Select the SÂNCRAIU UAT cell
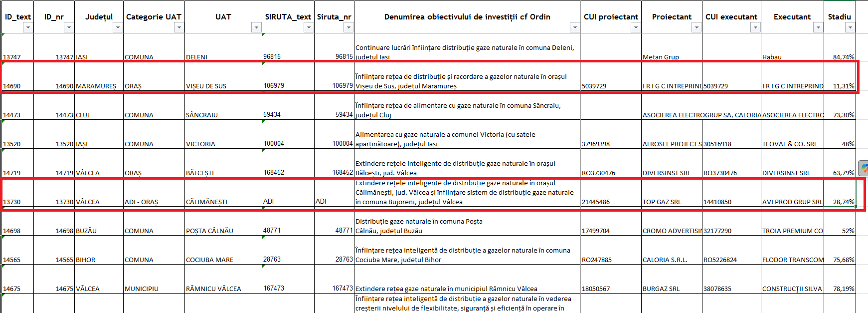Screen dimensions: 868x313 (x=223, y=105)
